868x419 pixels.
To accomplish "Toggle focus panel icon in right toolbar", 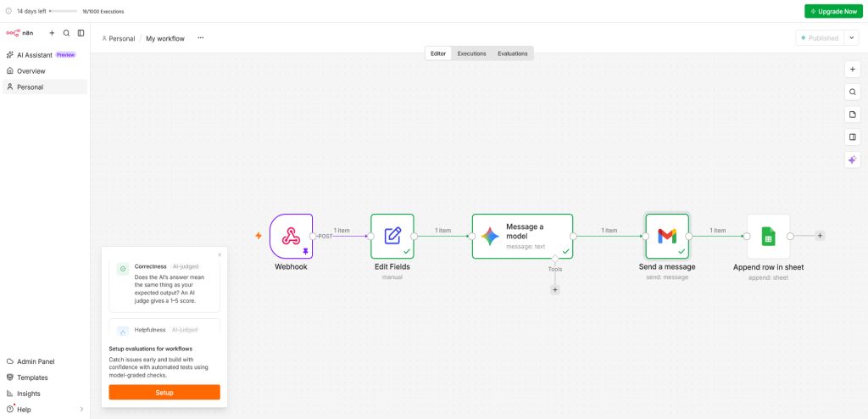I will tap(853, 137).
